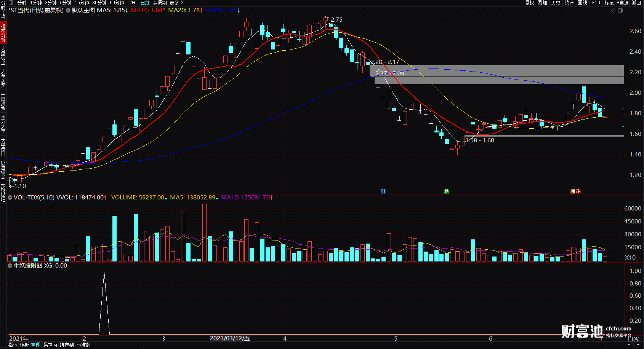This screenshot has width=644, height=349.
Task: Open the main chart indicator dropdown arrow
Action: pos(68,10)
